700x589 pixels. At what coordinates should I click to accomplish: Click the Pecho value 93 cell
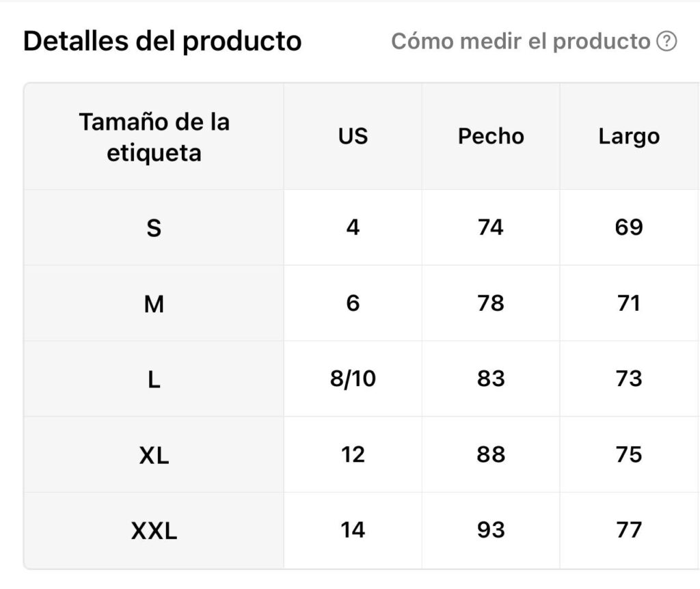(491, 530)
